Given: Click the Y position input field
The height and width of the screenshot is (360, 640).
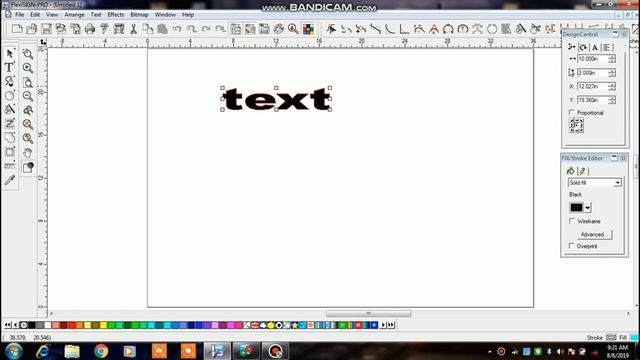Looking at the screenshot, I should pos(593,100).
